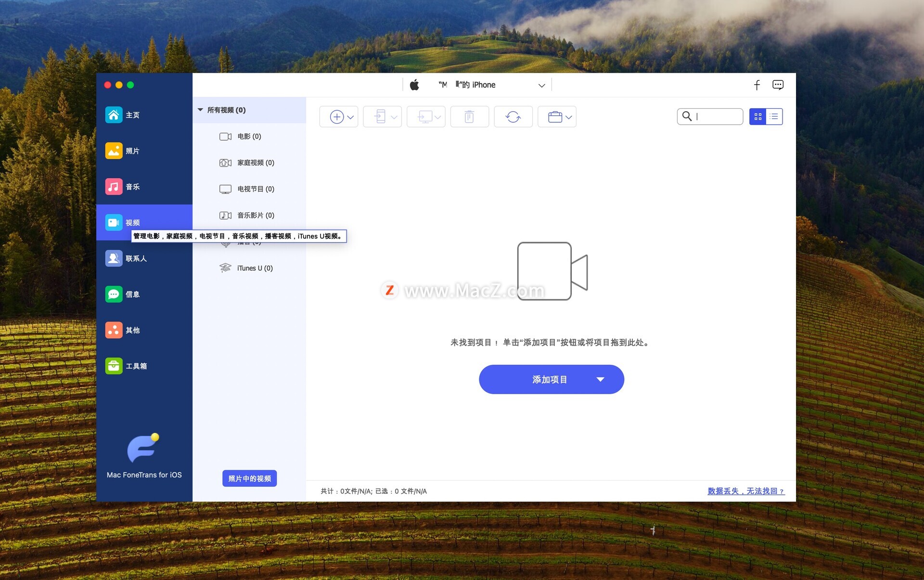The width and height of the screenshot is (924, 580).
Task: Click the Facebook share icon
Action: pyautogui.click(x=757, y=85)
